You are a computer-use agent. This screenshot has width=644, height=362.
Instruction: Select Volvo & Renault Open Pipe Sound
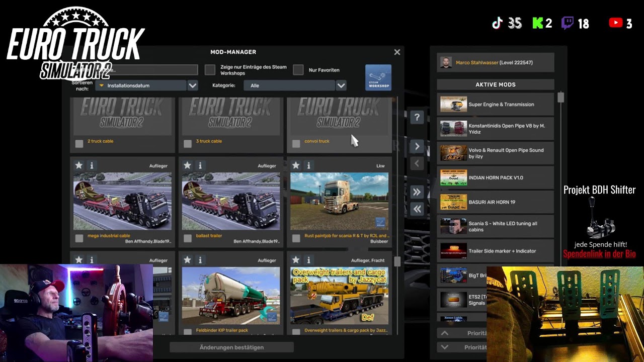[496, 153]
